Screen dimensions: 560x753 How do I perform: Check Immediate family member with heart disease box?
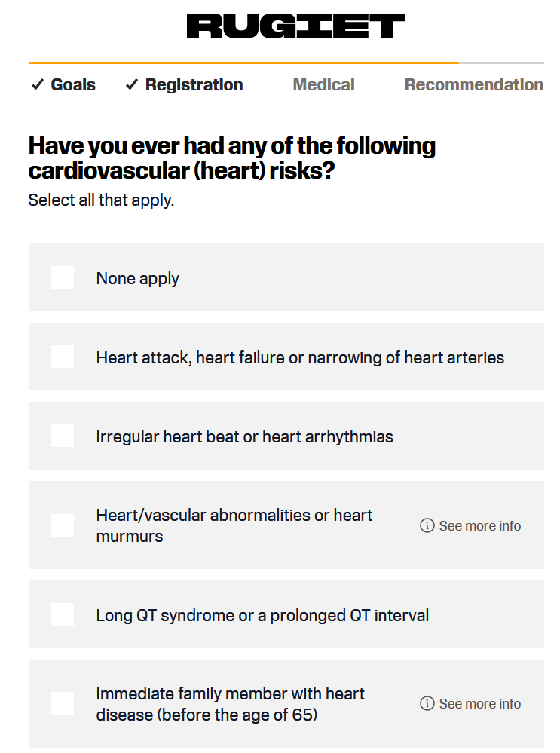[x=63, y=703]
